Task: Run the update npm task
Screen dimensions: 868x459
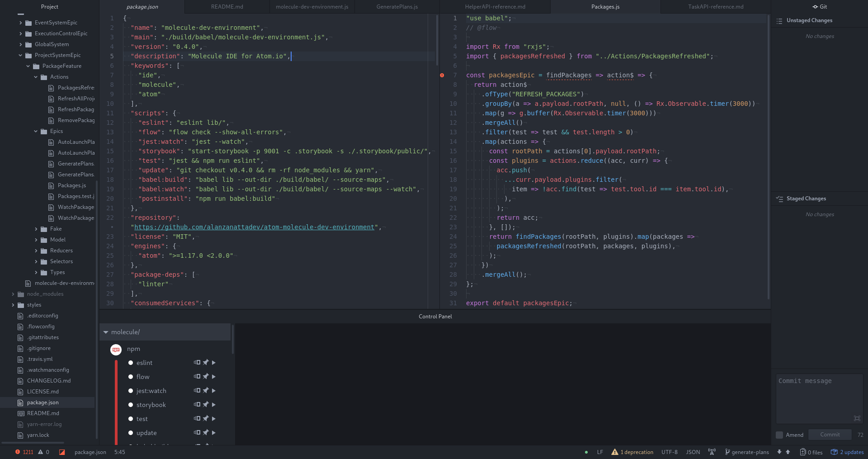Action: pos(214,433)
